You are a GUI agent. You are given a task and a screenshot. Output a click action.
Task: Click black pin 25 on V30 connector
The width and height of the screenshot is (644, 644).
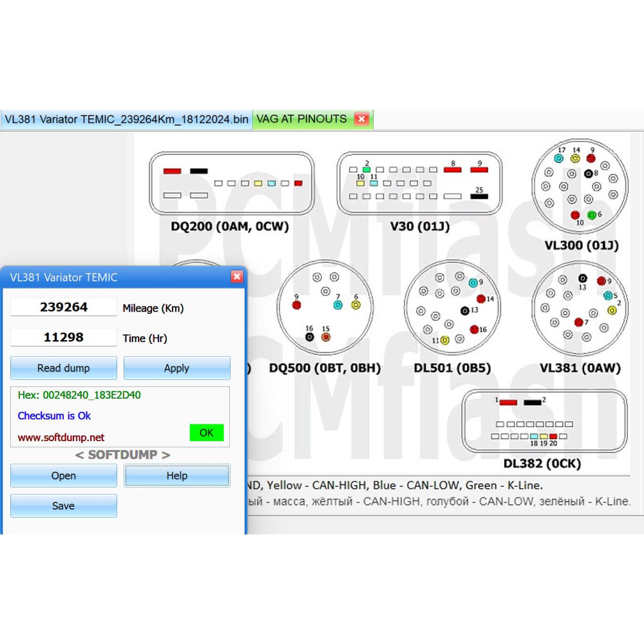tap(479, 196)
